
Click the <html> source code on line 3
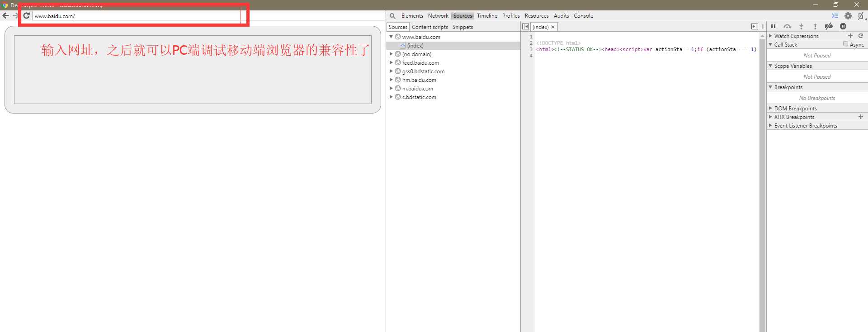pos(646,49)
